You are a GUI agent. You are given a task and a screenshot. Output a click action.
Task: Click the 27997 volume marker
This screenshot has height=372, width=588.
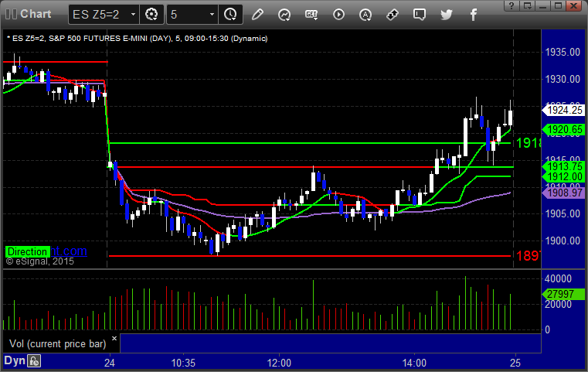564,294
